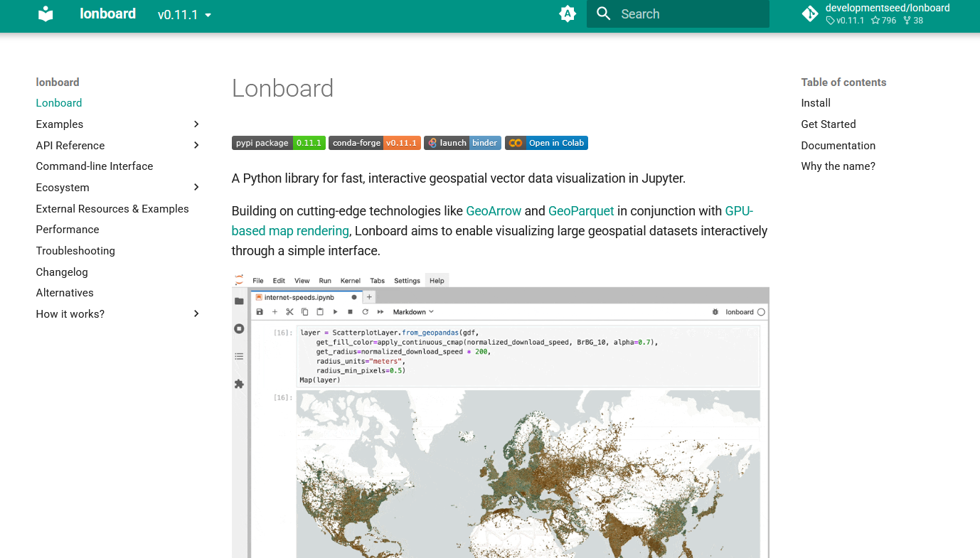Viewport: 980px width, 558px height.
Task: Click the git source icon beside developmentseed/lonboard
Action: pos(809,13)
